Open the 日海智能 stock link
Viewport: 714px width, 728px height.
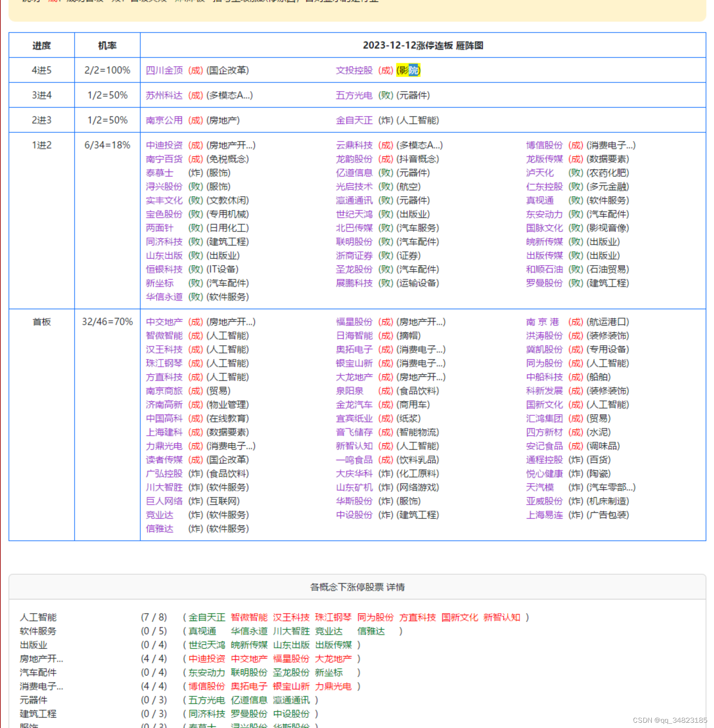pos(354,336)
